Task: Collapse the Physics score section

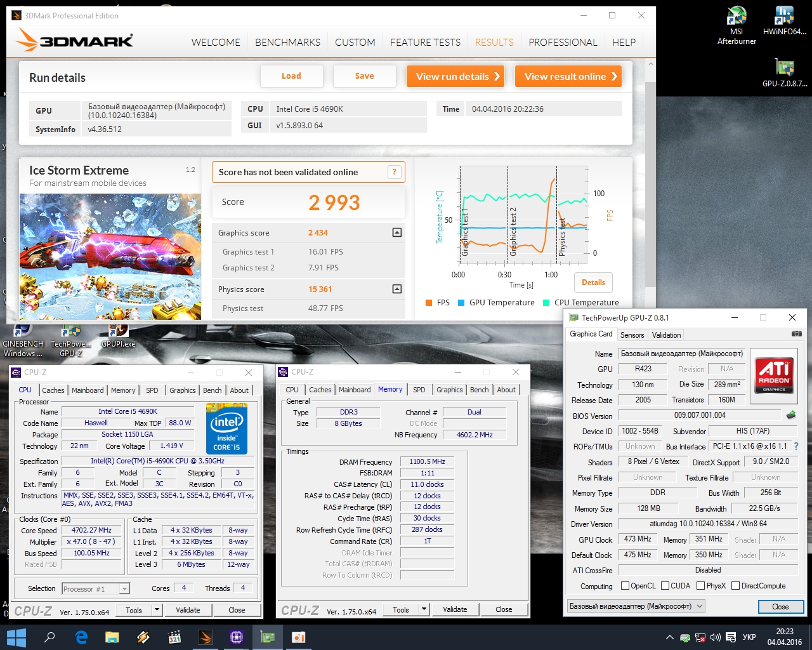Action: pos(397,289)
